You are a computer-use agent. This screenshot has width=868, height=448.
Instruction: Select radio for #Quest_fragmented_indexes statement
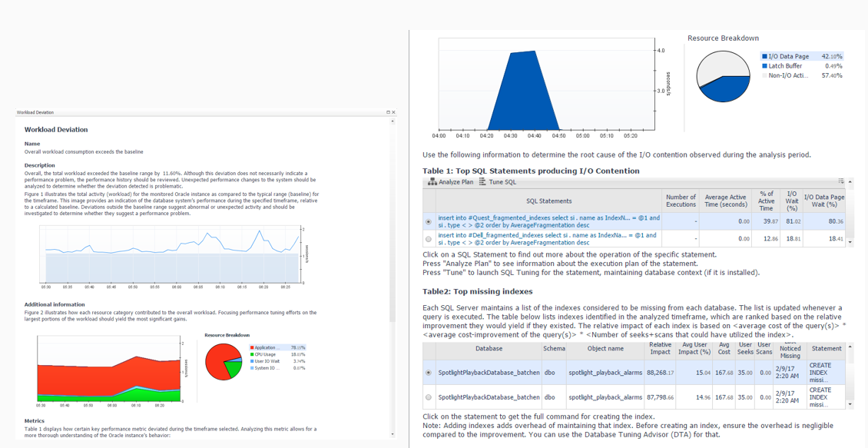[x=429, y=222]
